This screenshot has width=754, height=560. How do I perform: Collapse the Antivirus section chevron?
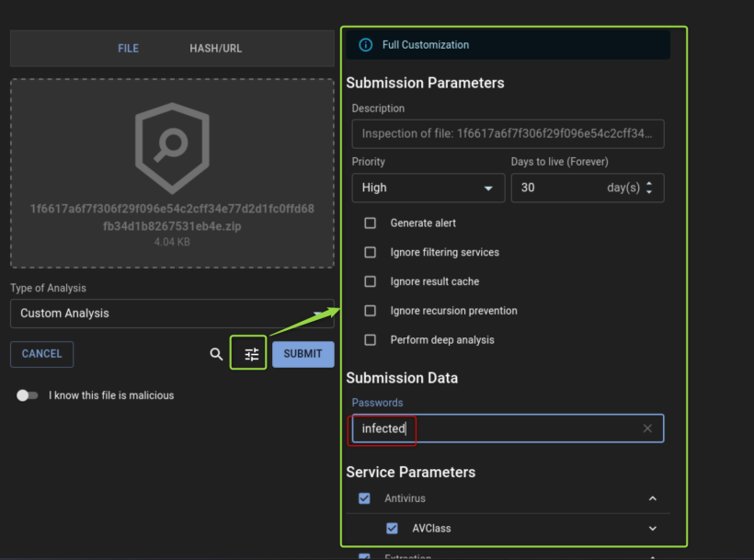[x=653, y=498]
